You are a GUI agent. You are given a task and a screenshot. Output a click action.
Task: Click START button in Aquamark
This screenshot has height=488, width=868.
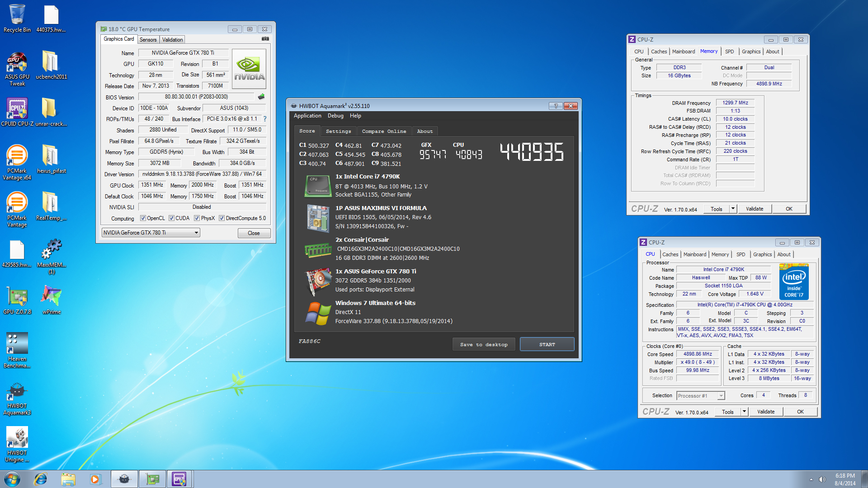547,344
